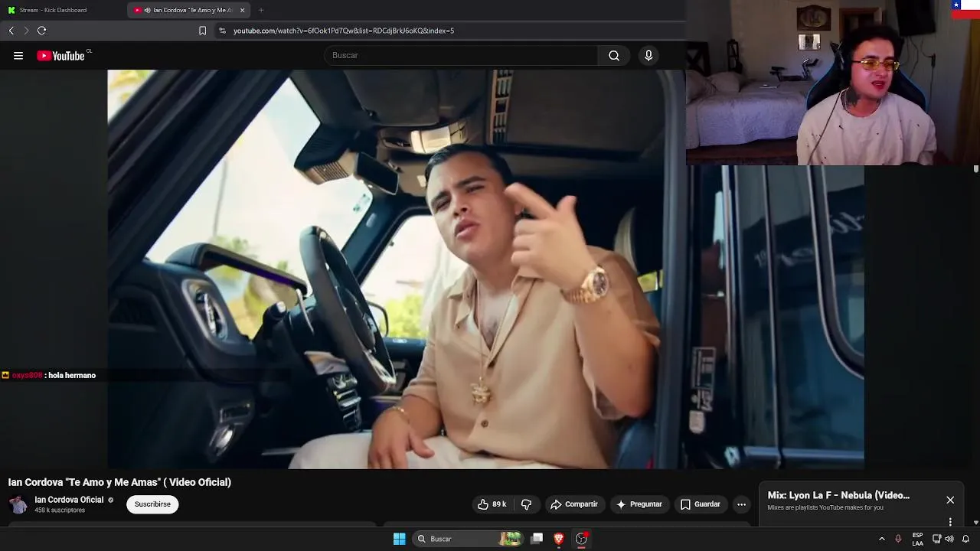The image size is (980, 551).
Task: Click the search magnifier button
Action: [614, 55]
